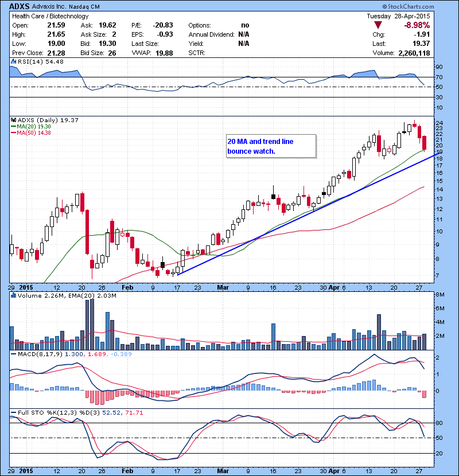The image size is (459, 476).
Task: Click the Full STO %K value 52.52
Action: pyautogui.click(x=111, y=412)
